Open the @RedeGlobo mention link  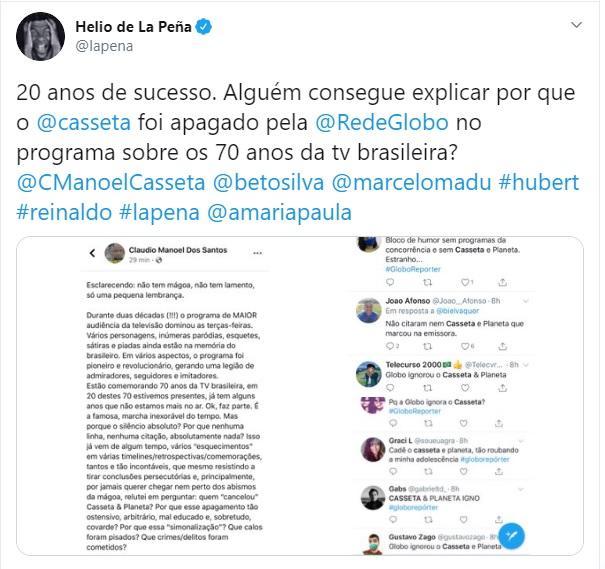point(382,123)
